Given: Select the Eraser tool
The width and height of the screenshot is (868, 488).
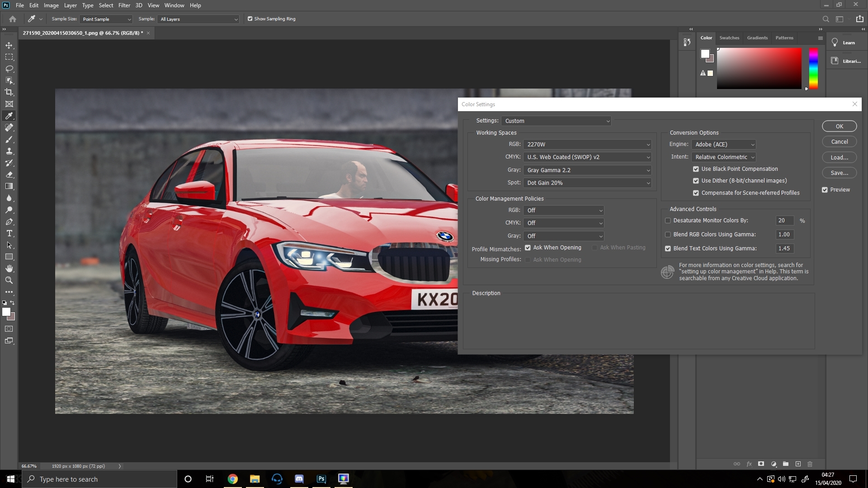Looking at the screenshot, I should point(9,174).
